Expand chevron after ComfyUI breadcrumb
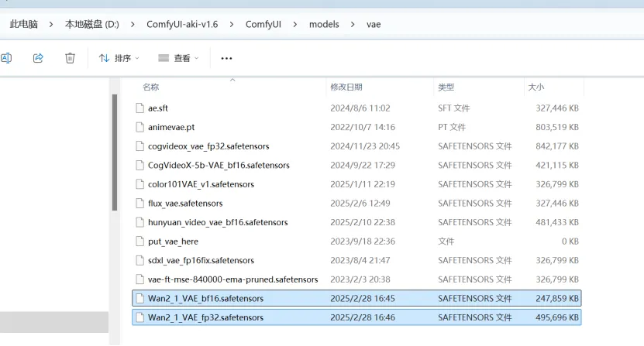This screenshot has height=346, width=644. click(x=295, y=25)
